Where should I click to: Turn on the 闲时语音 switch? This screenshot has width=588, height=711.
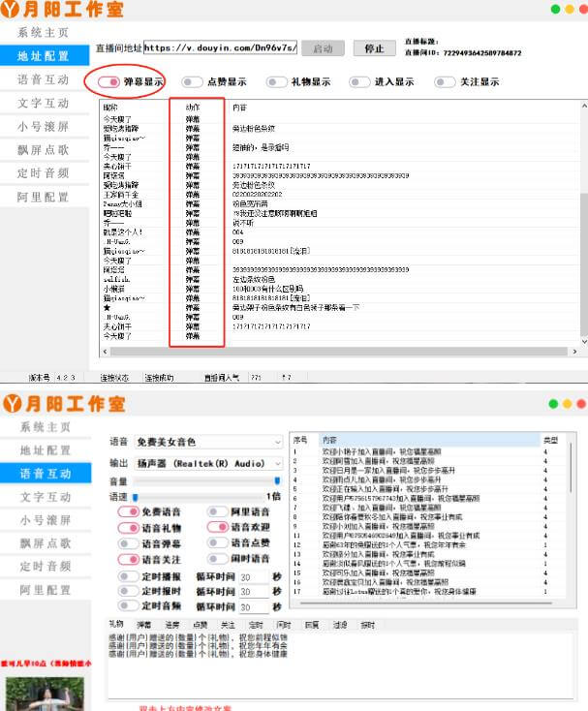(217, 558)
